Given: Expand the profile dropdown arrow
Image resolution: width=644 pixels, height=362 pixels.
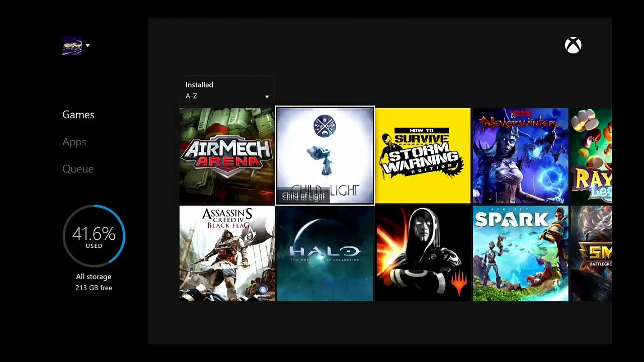Looking at the screenshot, I should click(88, 46).
